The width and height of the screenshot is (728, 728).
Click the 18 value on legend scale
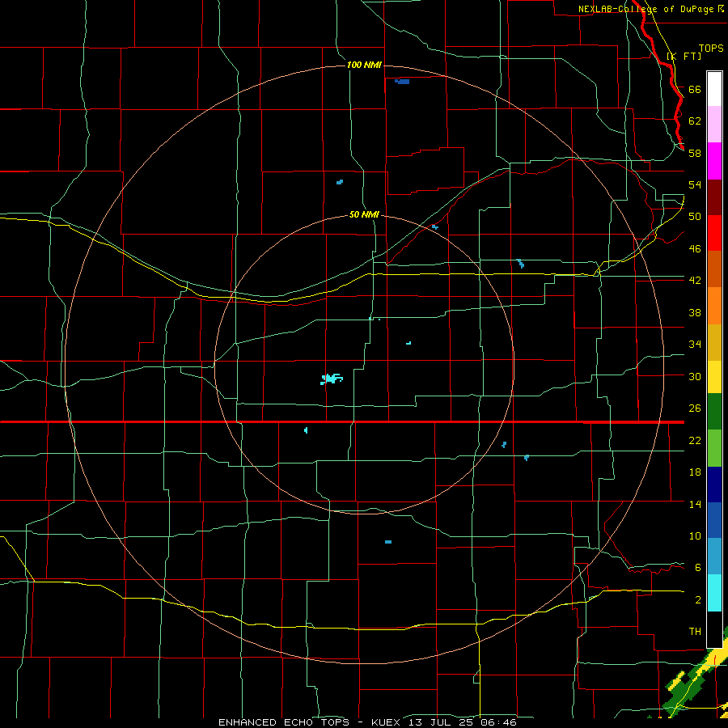tap(695, 472)
